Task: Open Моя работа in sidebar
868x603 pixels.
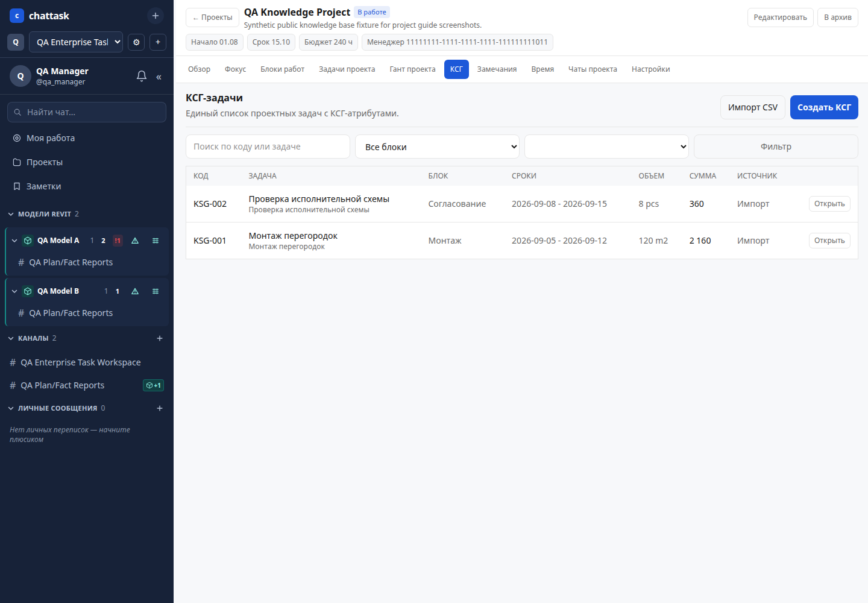Action: click(87, 138)
